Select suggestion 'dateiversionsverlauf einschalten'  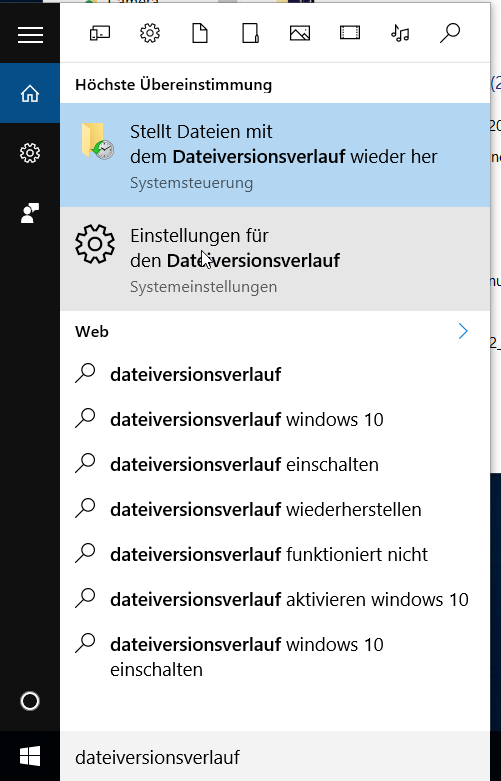pyautogui.click(x=275, y=464)
